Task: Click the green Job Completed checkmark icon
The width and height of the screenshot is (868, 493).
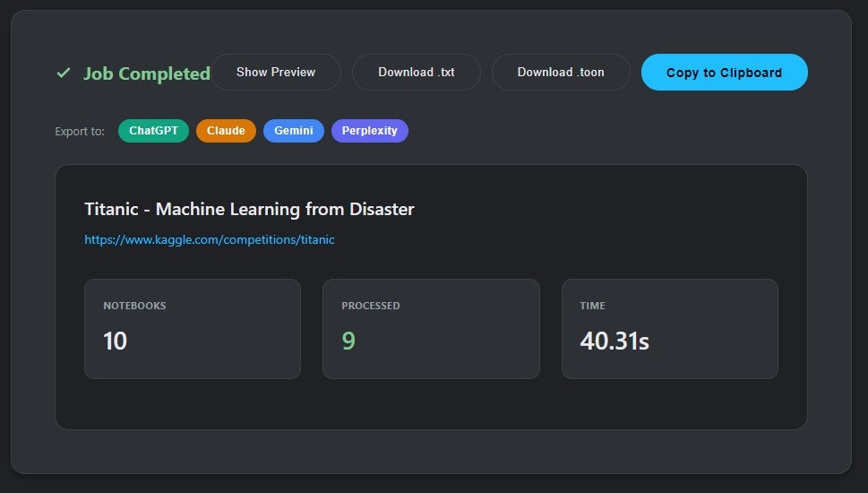Action: (x=64, y=73)
